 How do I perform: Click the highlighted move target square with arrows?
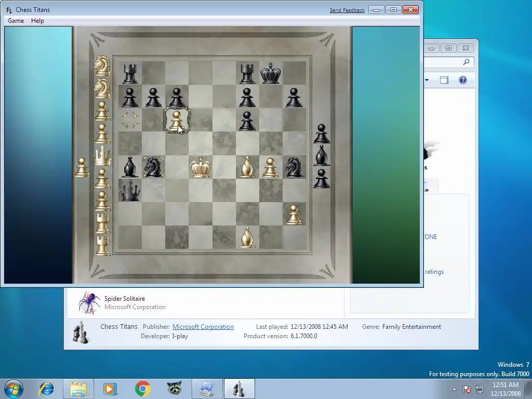[x=130, y=120]
